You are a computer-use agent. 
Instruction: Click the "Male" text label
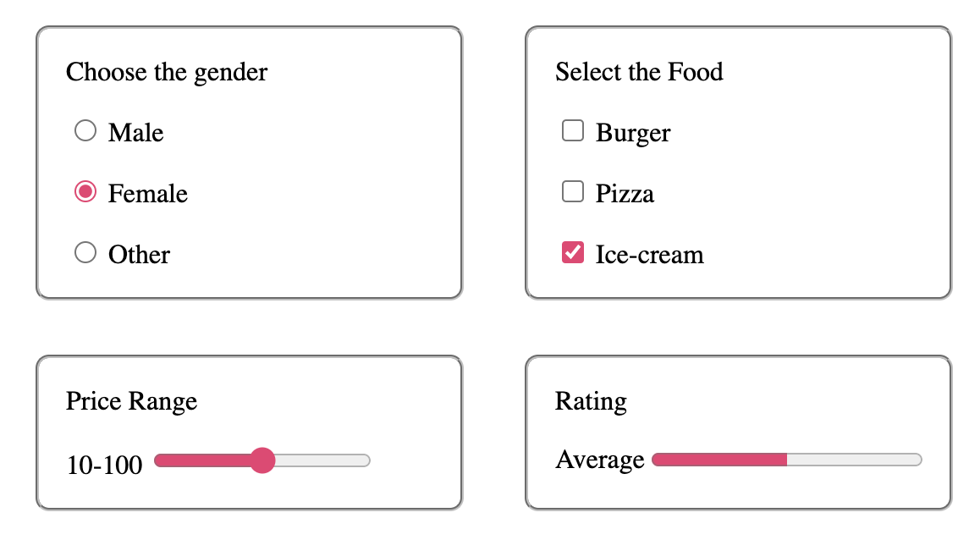[x=135, y=133]
